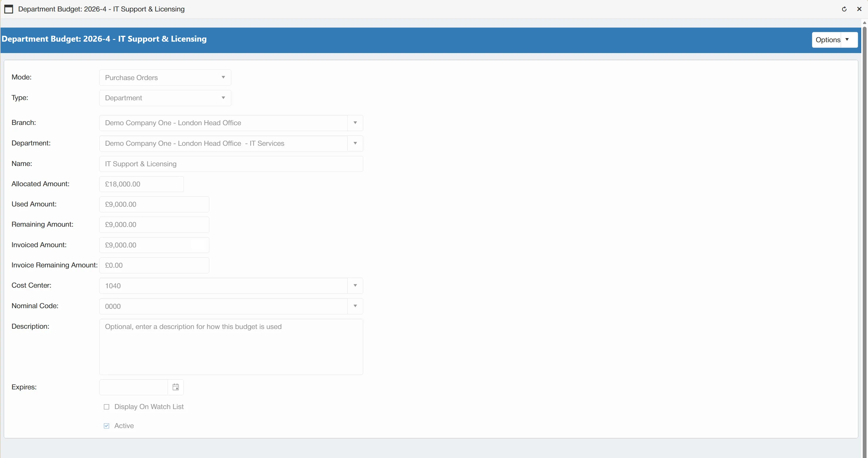Click the Invoice Remaining Amount label
The image size is (868, 458).
click(x=55, y=265)
